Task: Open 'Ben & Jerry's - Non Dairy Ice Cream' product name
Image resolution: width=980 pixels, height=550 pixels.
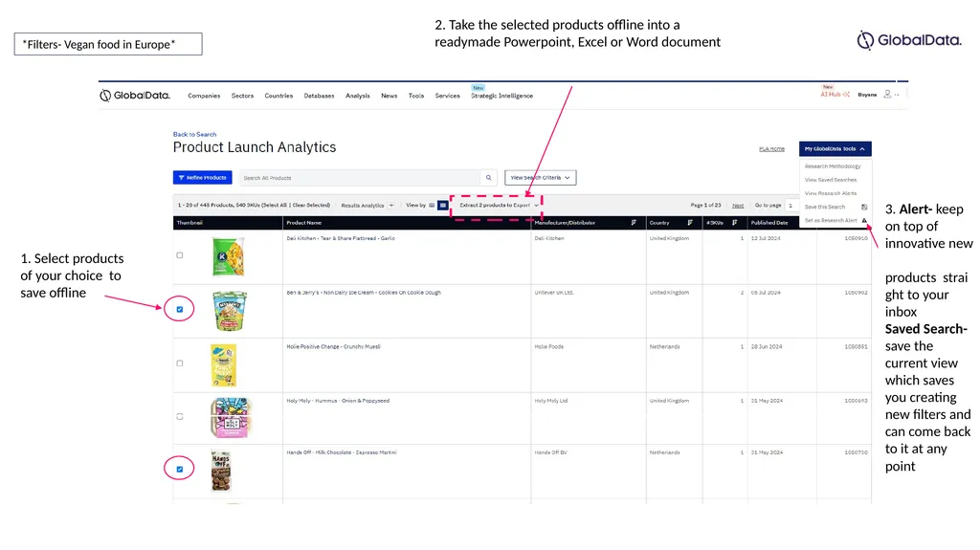Action: point(364,293)
